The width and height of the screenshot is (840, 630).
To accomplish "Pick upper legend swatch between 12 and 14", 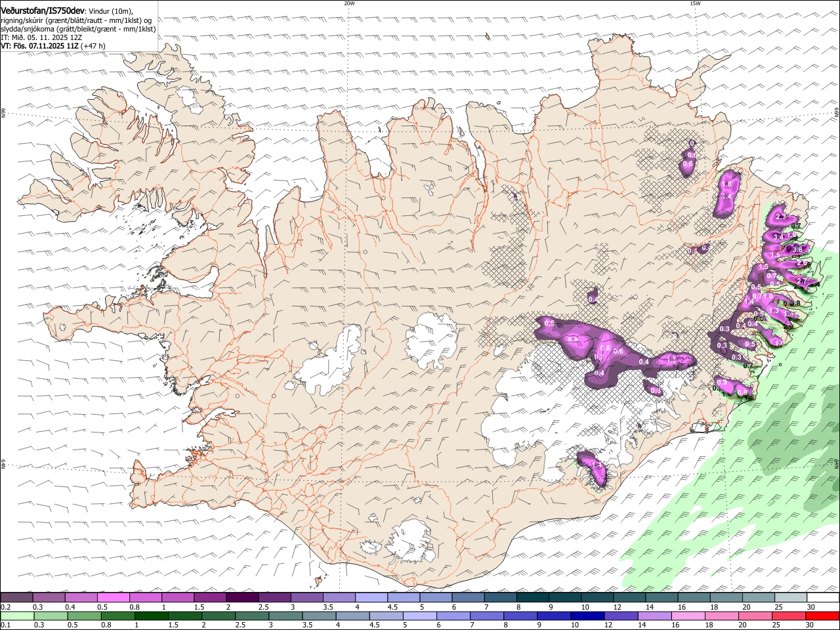I will point(629,598).
